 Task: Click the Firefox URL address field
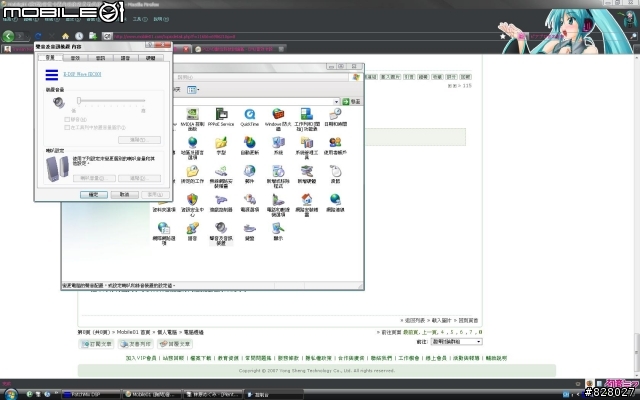click(x=304, y=36)
